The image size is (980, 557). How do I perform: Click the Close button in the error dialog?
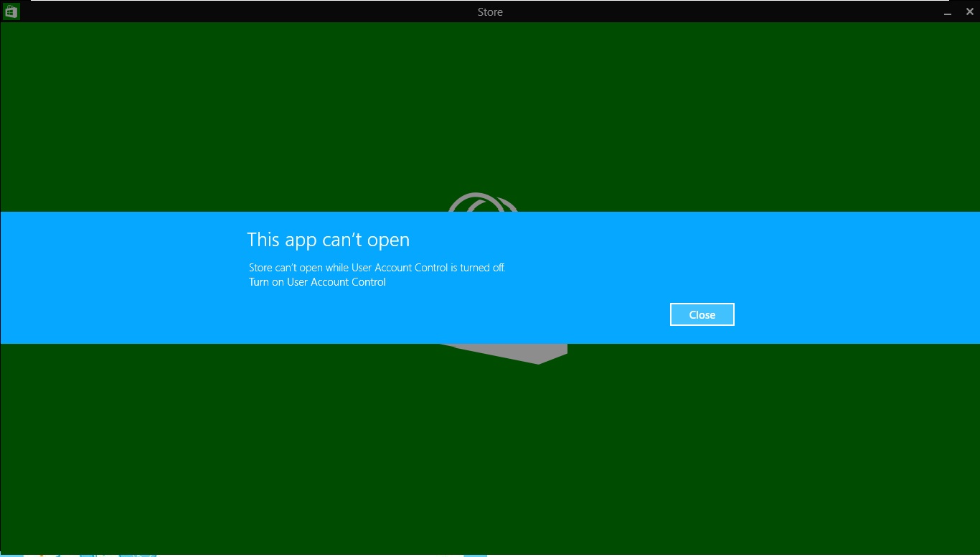pyautogui.click(x=702, y=314)
